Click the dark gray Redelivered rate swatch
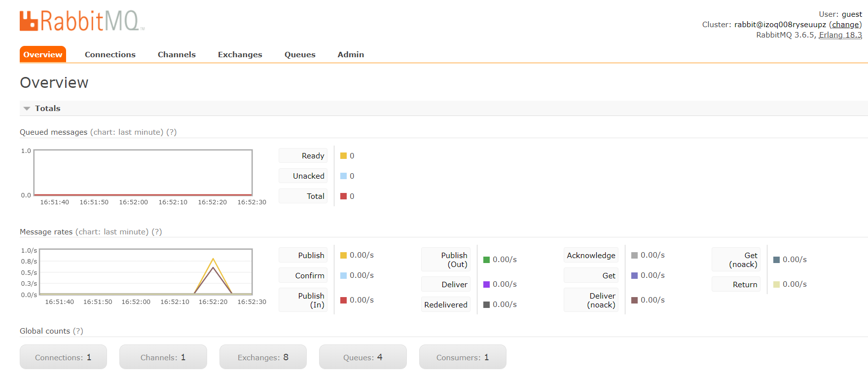The image size is (868, 379). [486, 304]
